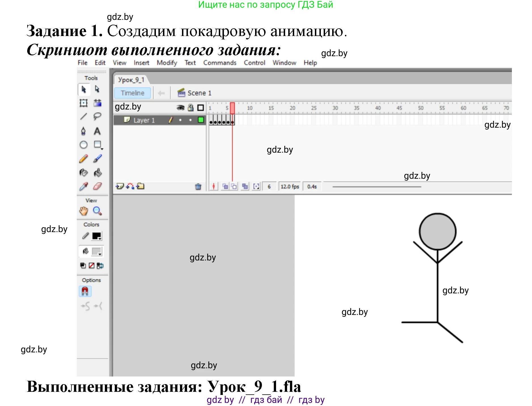This screenshot has width=532, height=406.
Task: Delete layer using trash icon
Action: 198,186
